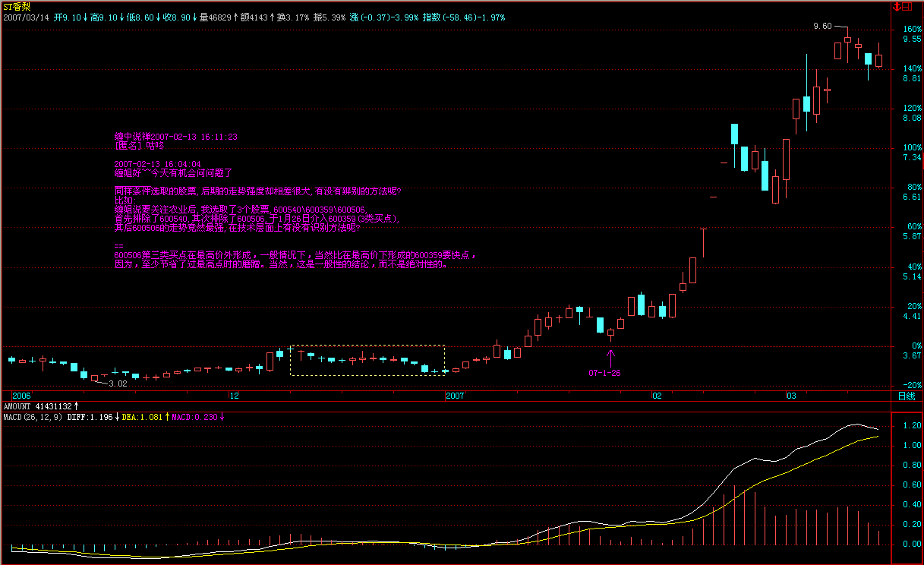The height and width of the screenshot is (565, 924).
Task: Click the 1.20 level on MACD scale
Action: [911, 426]
